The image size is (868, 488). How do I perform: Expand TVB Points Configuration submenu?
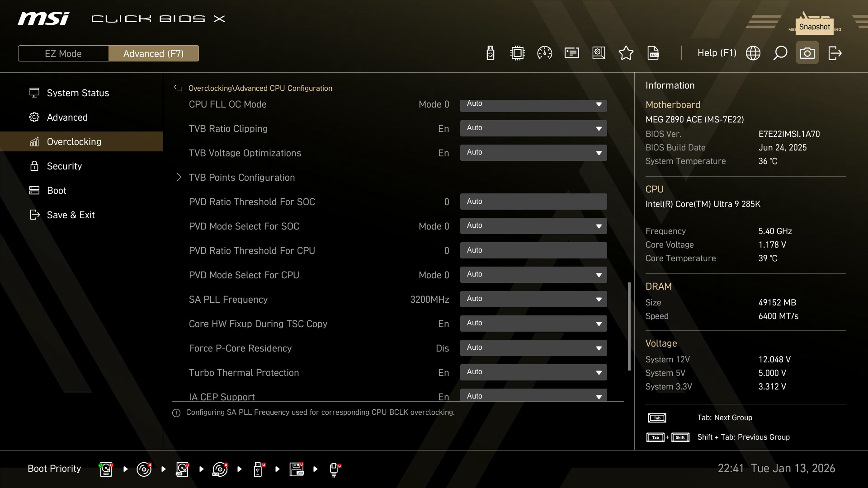[241, 178]
